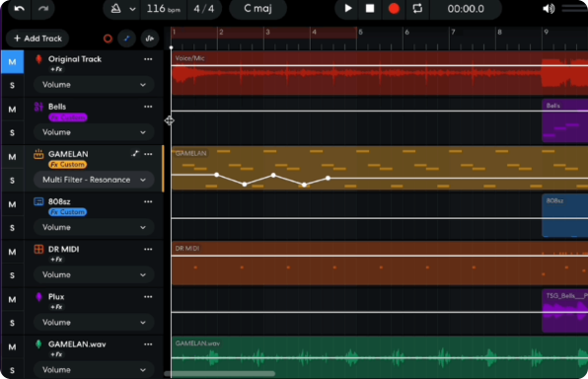Screen dimensions: 588x379
Task: Click the master volume speaker icon
Action: click(549, 9)
